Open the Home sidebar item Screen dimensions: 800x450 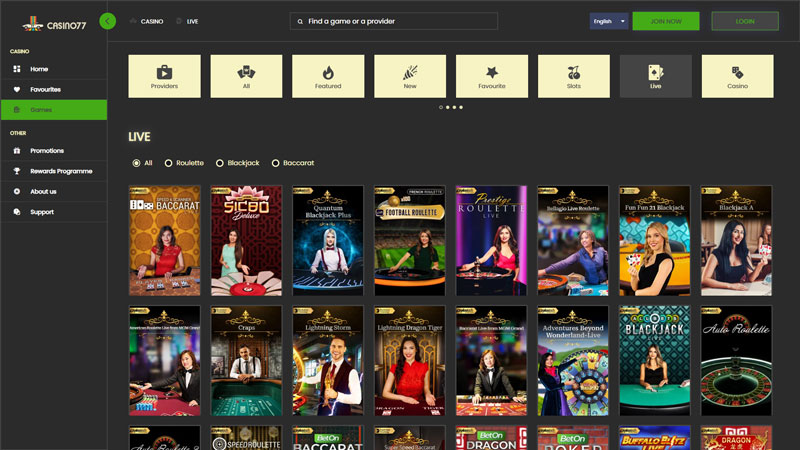(x=54, y=69)
